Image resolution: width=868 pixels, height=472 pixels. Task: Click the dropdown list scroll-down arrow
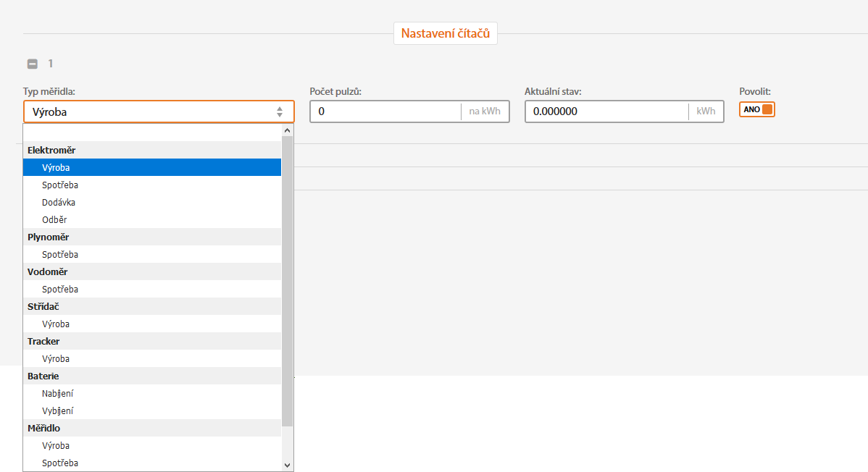[287, 465]
